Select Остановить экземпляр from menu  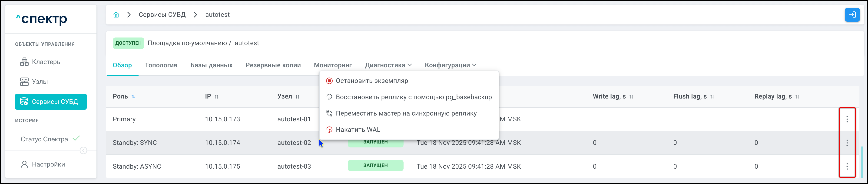tap(372, 81)
